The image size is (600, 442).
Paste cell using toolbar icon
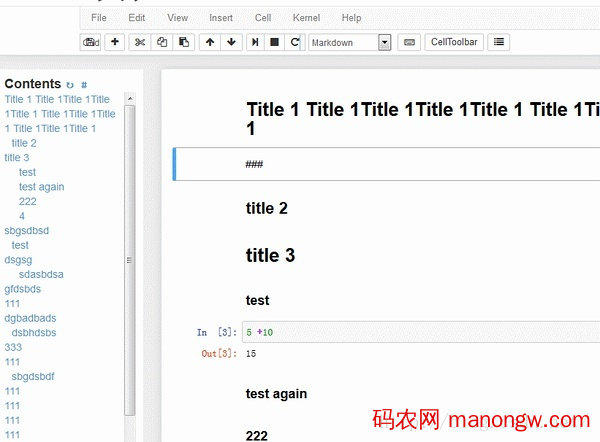[183, 42]
